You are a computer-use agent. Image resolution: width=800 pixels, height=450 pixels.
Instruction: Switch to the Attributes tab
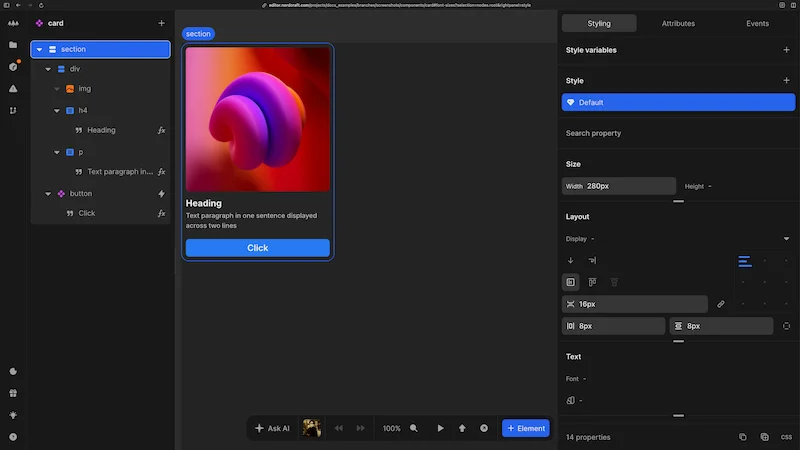click(x=678, y=23)
